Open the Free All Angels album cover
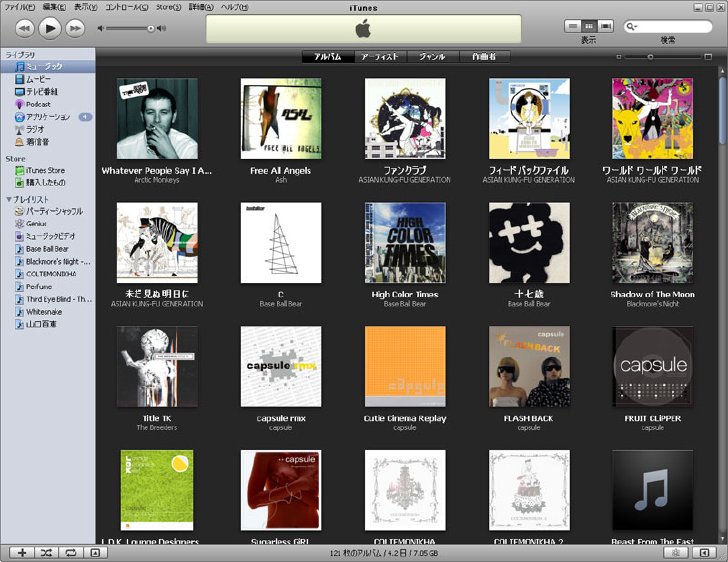Viewport: 728px width, 562px height. click(281, 118)
